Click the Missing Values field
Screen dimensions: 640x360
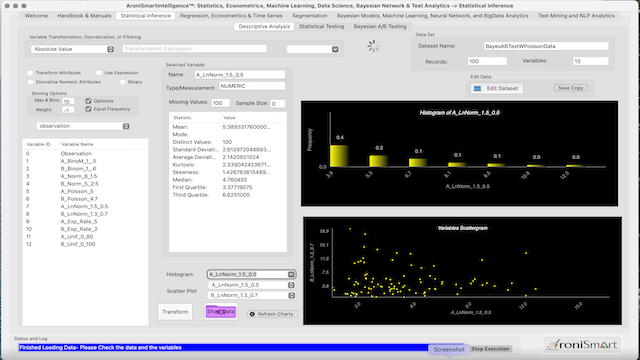tap(220, 103)
